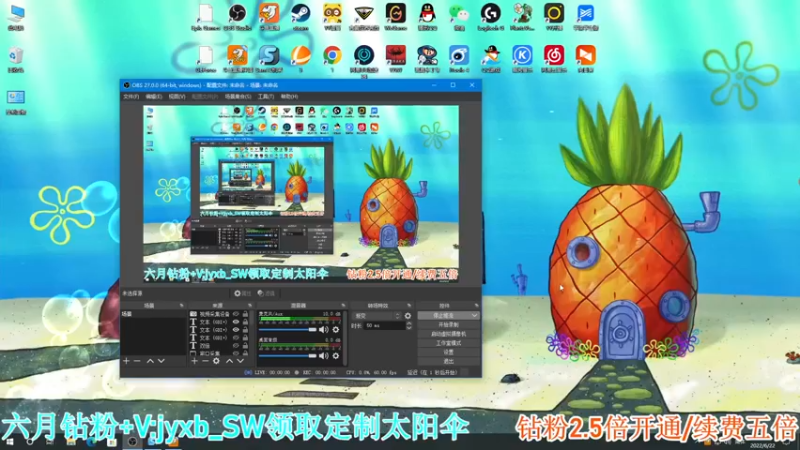Open 麦克风/Aux audio settings gear
Screen dimensions: 800x450
point(336,330)
